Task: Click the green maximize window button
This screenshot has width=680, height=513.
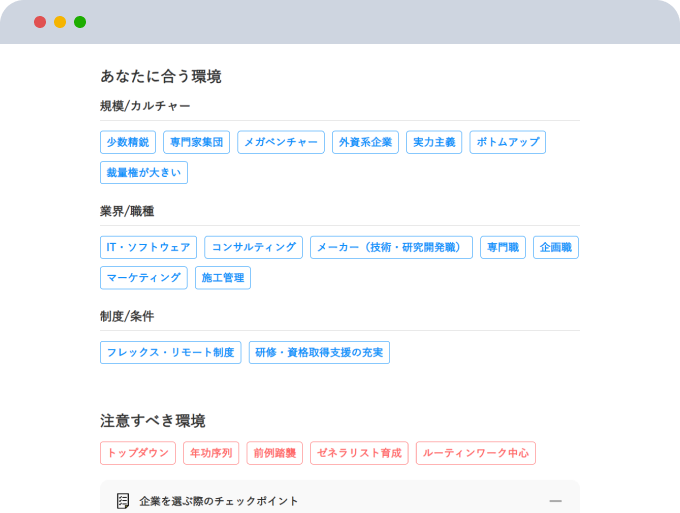Action: tap(80, 22)
